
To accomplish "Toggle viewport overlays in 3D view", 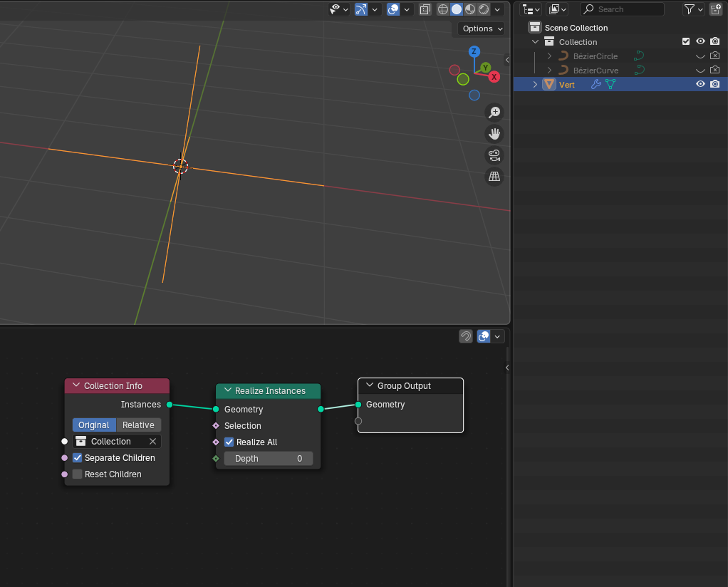I will 393,9.
